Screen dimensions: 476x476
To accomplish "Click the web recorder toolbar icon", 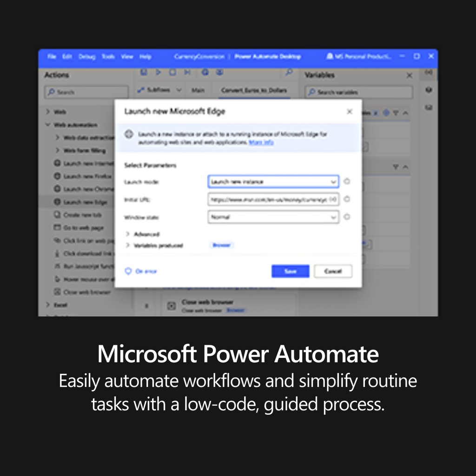I will [x=205, y=72].
